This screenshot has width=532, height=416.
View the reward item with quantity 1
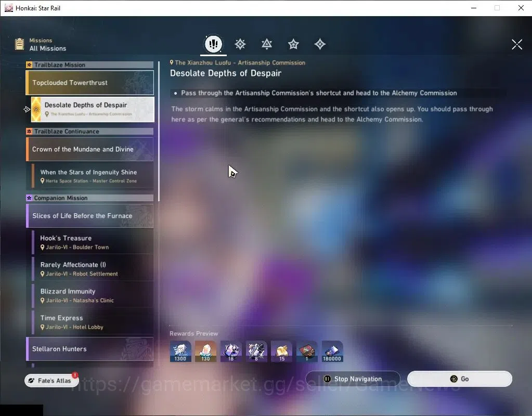307,351
